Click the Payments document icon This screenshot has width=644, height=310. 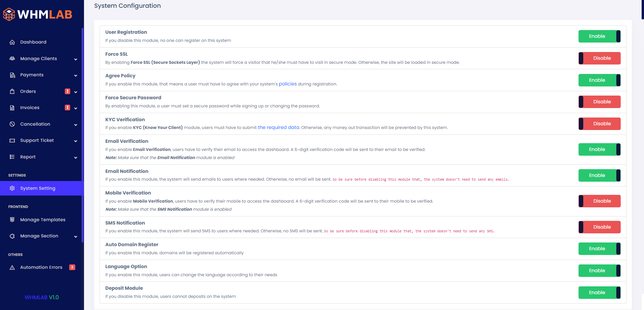pos(12,75)
